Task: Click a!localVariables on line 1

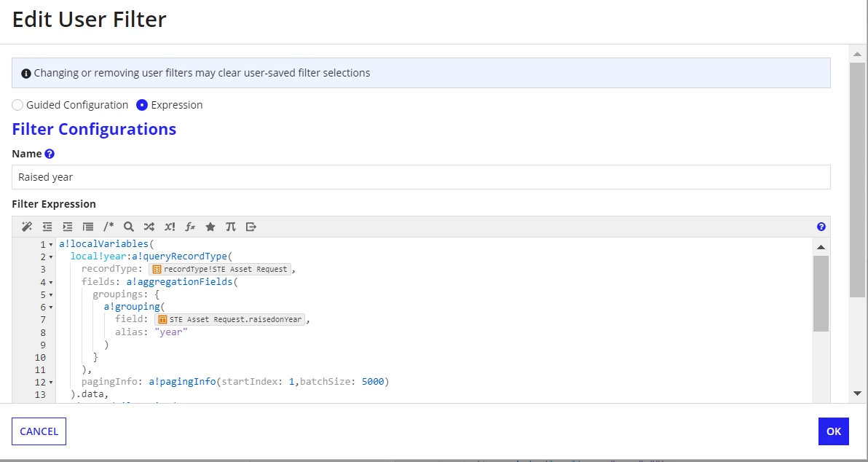Action: 103,243
